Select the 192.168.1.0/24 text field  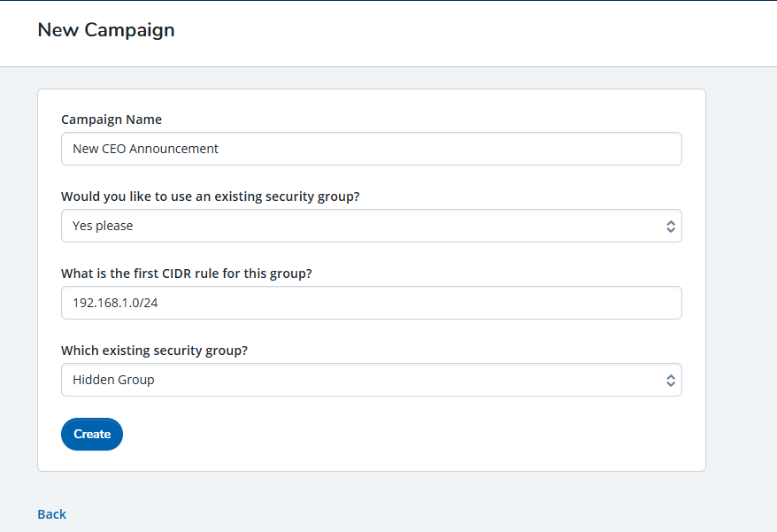tap(371, 303)
